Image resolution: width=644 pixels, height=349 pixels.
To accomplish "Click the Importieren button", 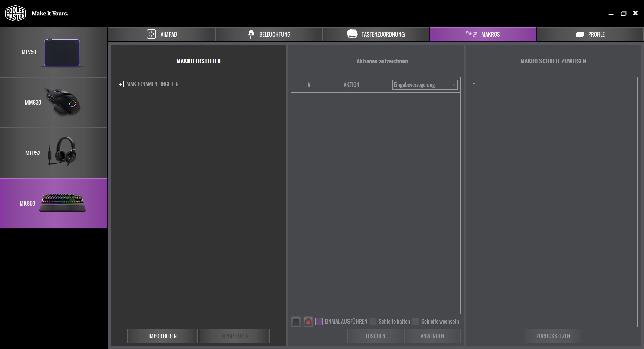I will coord(162,336).
